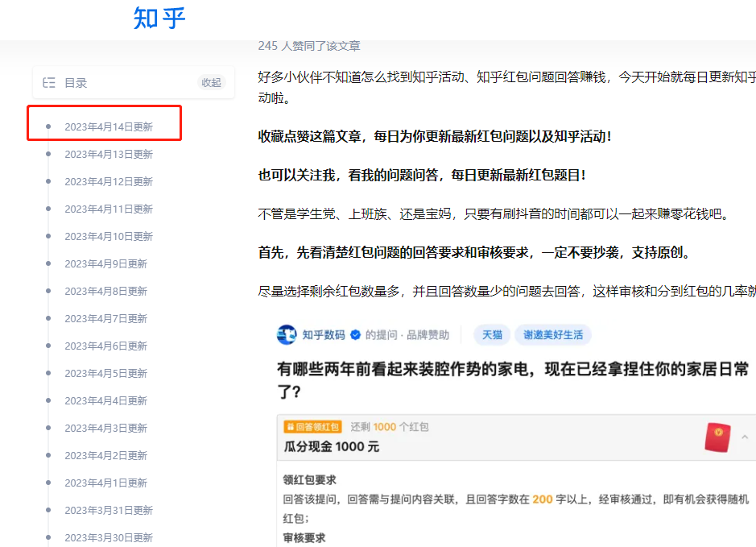Click line starting 也可以关注我

[x=422, y=175]
